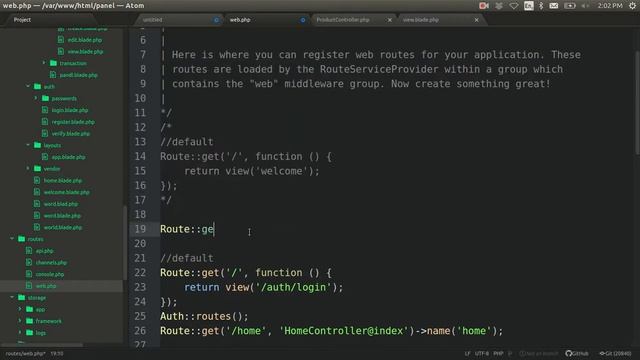Open login.blade.php file icon
The image size is (640, 360).
[x=45, y=110]
